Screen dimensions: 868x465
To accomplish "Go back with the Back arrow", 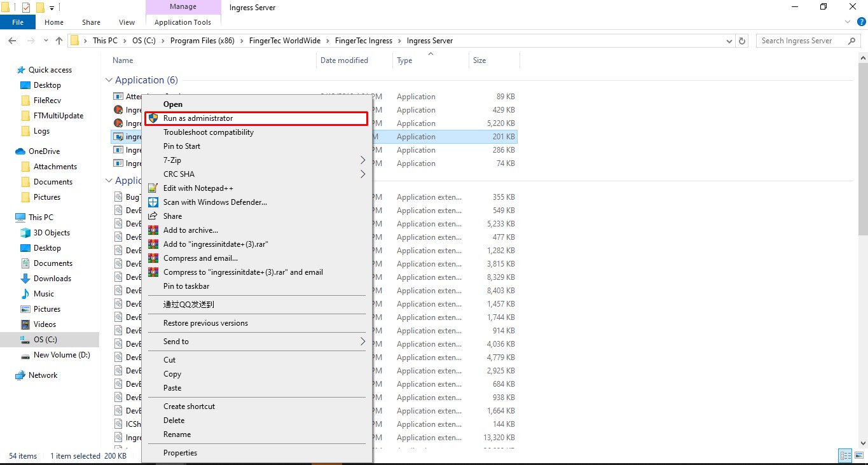I will [12, 41].
